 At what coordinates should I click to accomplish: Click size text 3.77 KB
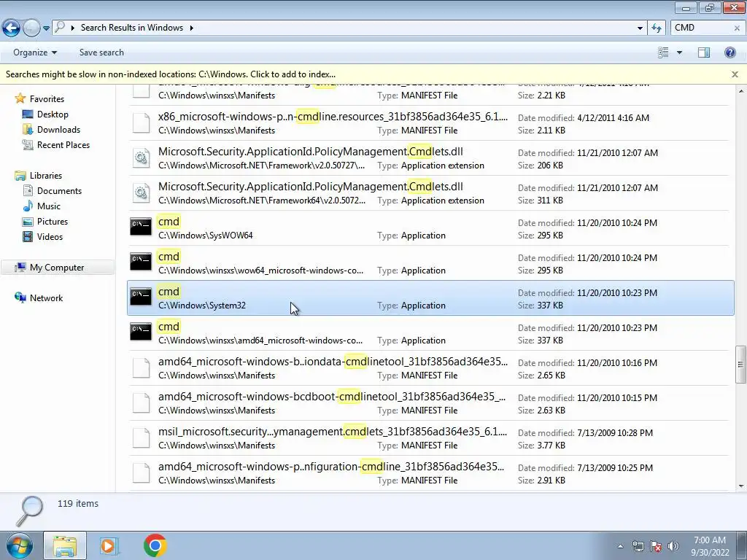click(x=551, y=446)
